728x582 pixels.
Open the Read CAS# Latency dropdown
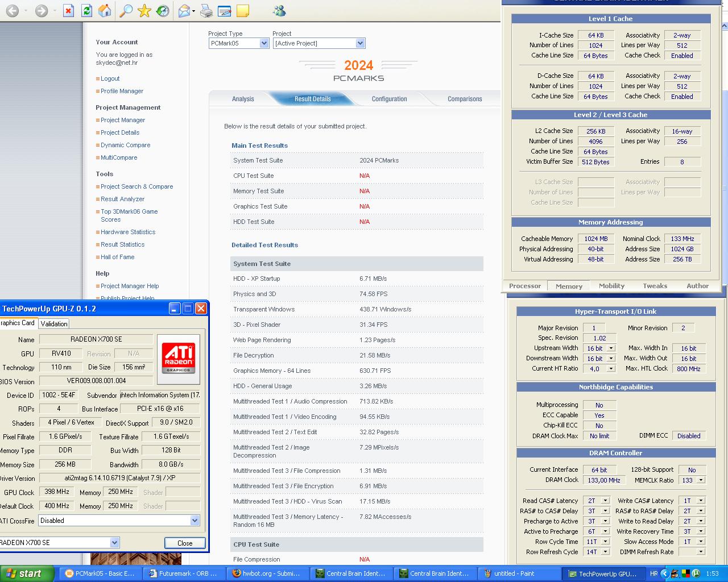[605, 501]
